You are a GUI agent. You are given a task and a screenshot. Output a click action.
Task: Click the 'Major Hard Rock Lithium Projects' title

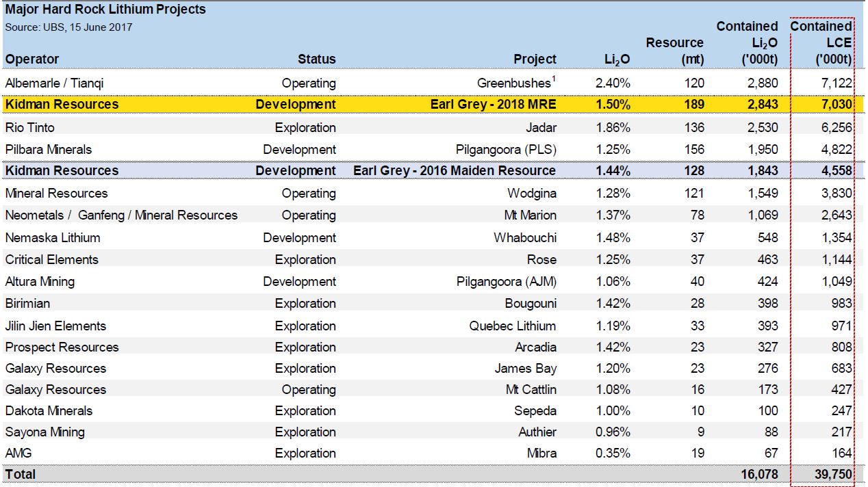[x=105, y=10]
